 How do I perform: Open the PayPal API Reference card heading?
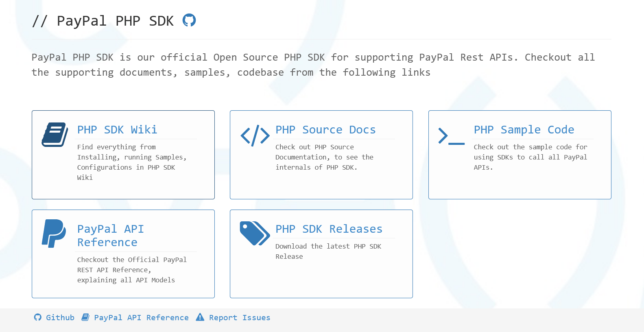(x=111, y=236)
